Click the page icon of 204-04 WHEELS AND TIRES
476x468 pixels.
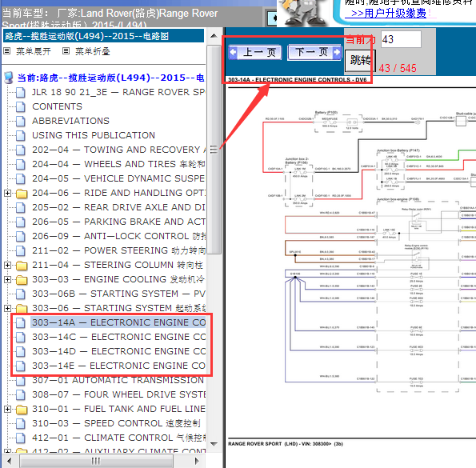[21, 165]
